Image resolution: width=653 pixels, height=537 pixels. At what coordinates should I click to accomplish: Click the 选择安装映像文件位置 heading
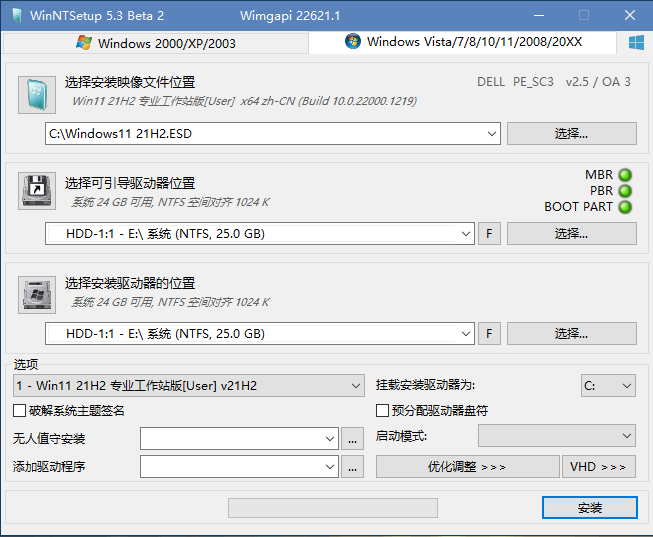(130, 82)
